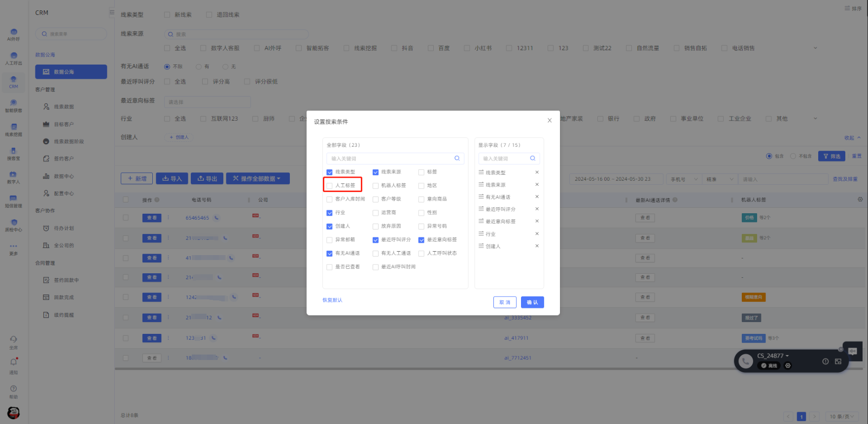Expand the 手机号 search type dropdown

point(684,179)
